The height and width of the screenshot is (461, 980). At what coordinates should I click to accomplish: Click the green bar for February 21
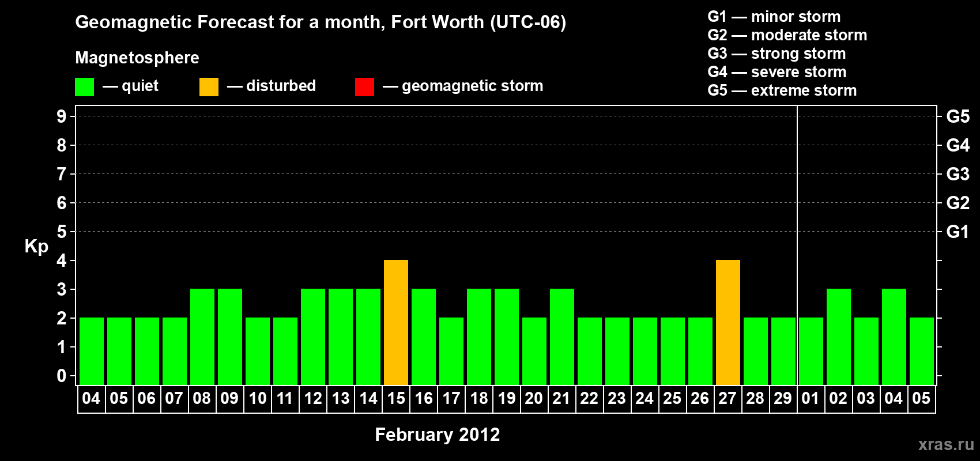pos(562,337)
